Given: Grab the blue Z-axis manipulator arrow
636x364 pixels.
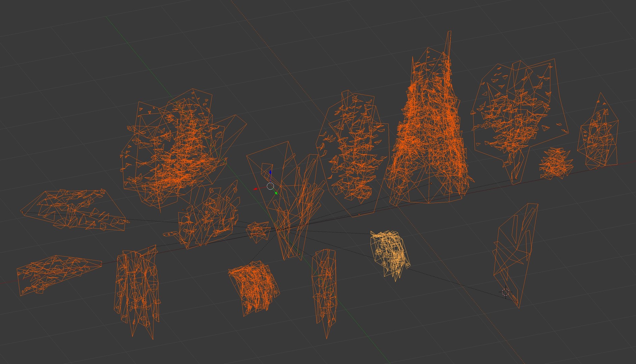Looking at the screenshot, I should 270,173.
